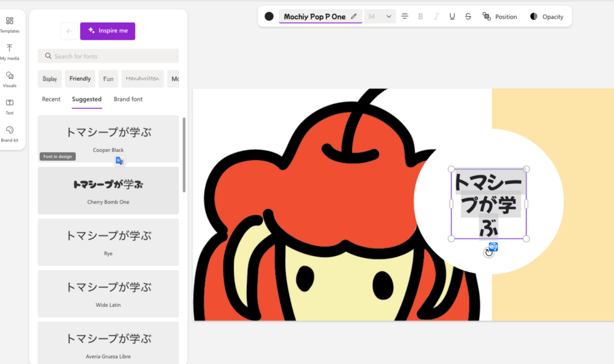Screen dimensions: 614x364
Task: Click the rotate handle below text box
Action: [488, 253]
